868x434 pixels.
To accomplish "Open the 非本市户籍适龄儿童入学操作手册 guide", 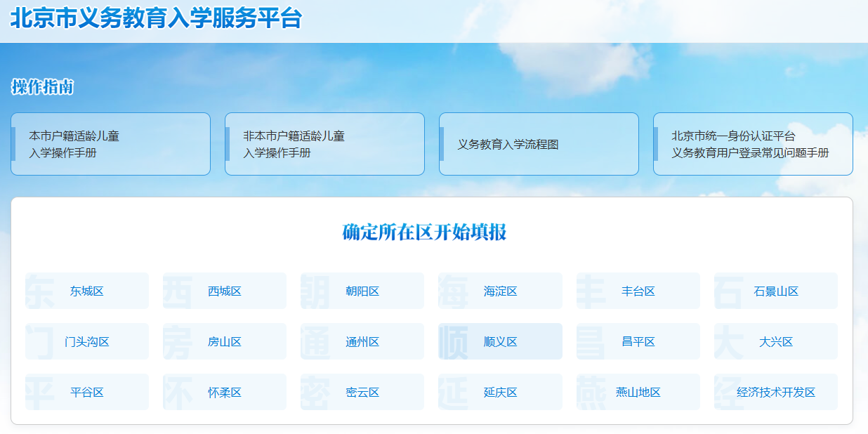I will (324, 144).
